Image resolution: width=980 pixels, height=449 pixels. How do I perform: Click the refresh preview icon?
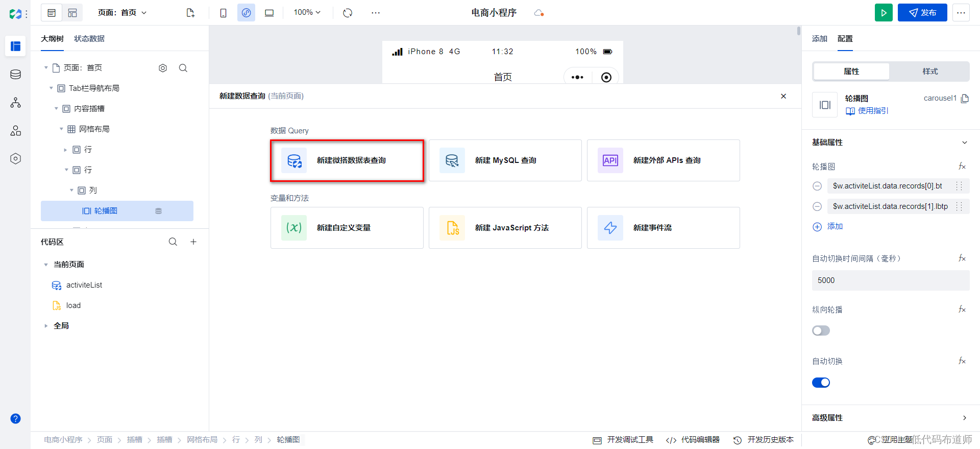click(348, 13)
